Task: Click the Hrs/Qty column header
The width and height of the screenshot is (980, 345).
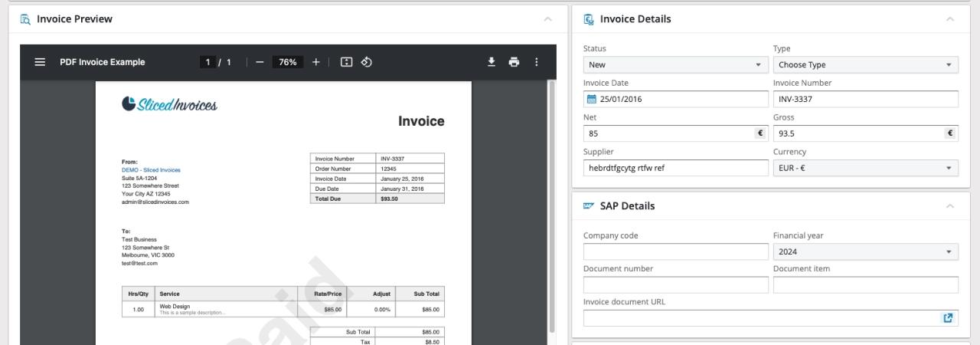Action: (x=139, y=294)
